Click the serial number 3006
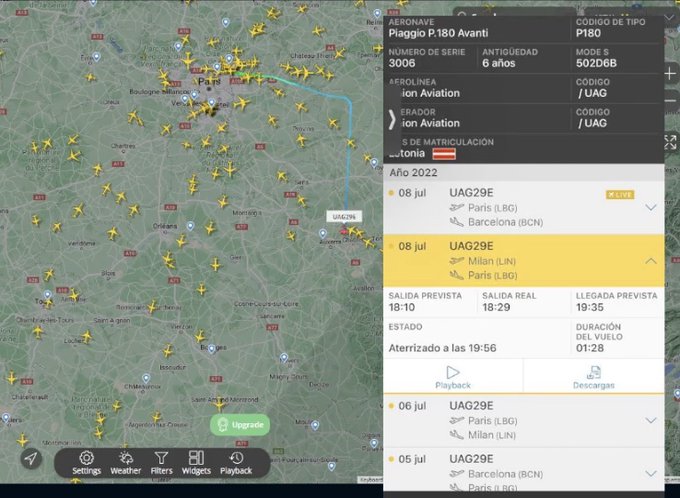 point(402,63)
